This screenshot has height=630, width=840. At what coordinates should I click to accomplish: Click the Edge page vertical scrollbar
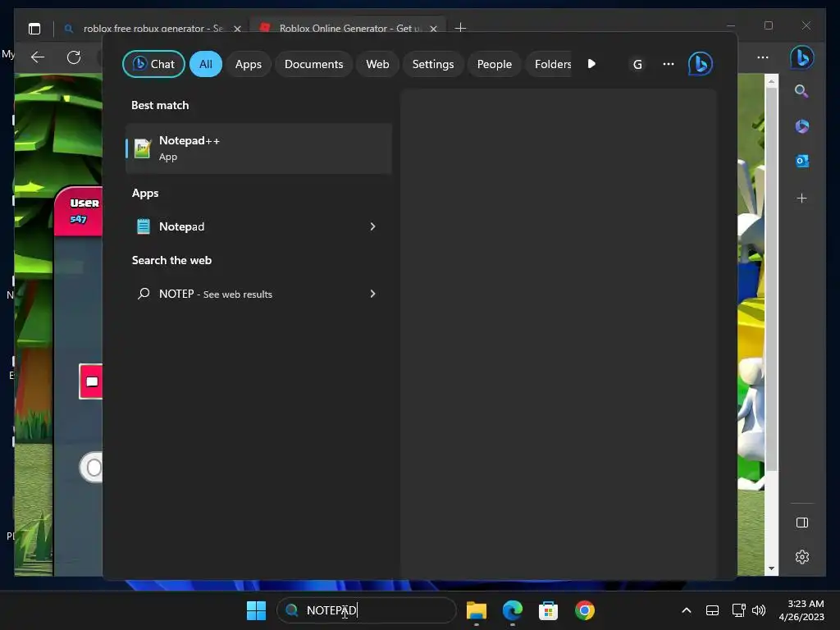pyautogui.click(x=771, y=279)
